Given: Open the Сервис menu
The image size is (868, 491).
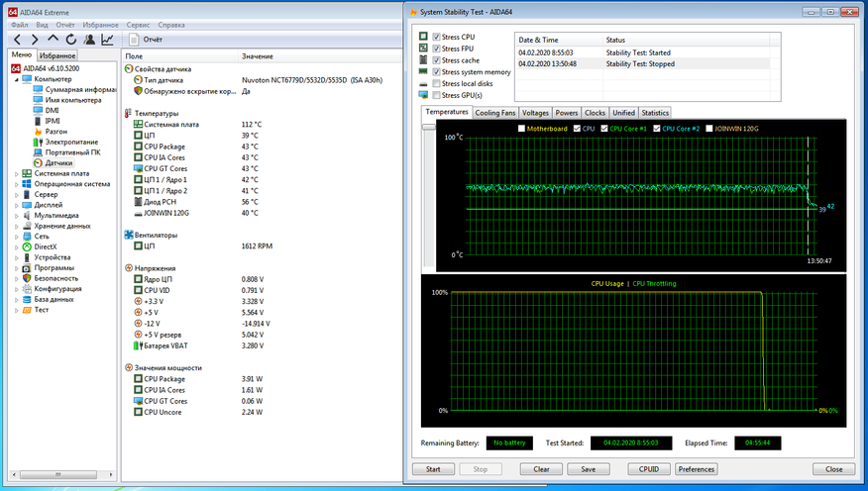Looking at the screenshot, I should [141, 23].
